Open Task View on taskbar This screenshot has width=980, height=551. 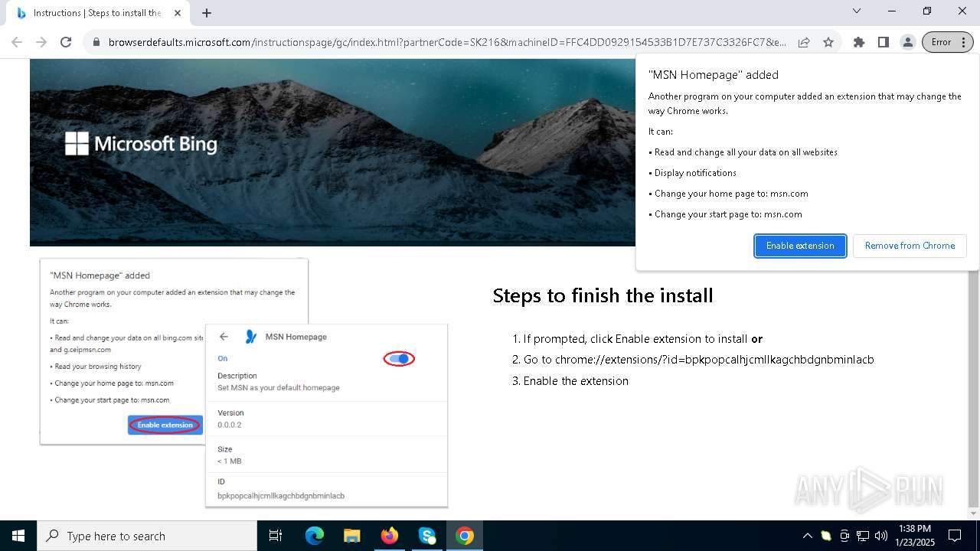click(x=276, y=536)
